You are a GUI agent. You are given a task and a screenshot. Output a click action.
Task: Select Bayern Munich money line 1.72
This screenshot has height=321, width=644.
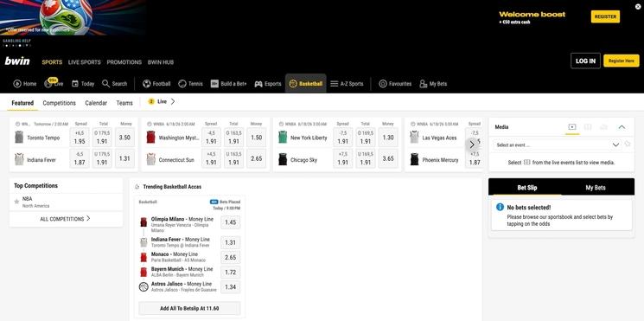click(231, 272)
